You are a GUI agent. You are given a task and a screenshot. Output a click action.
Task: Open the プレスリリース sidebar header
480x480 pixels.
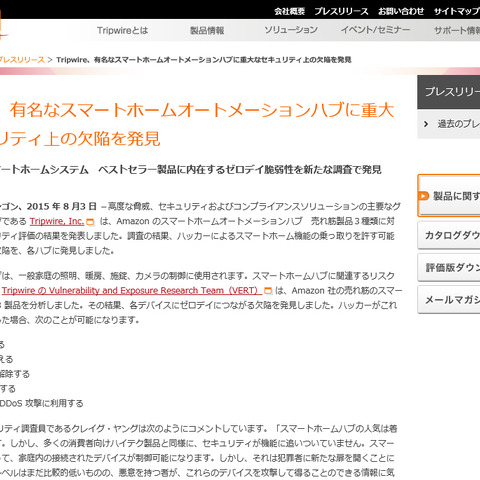coord(449,92)
